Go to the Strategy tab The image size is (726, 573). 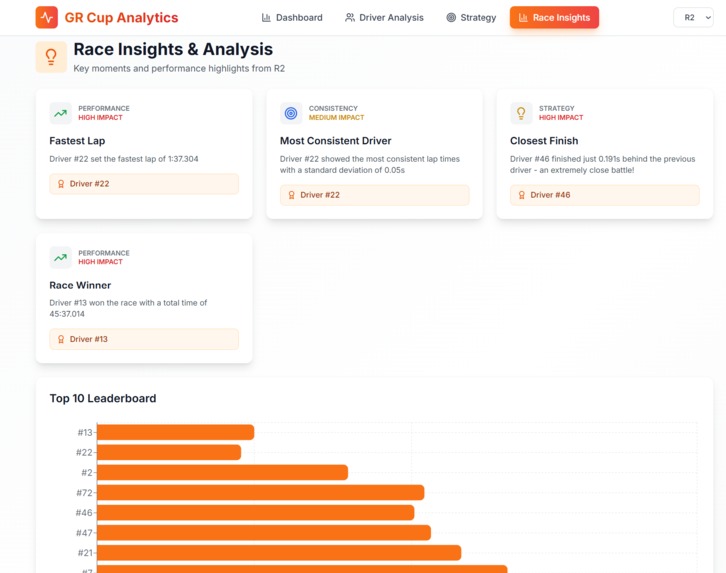(471, 18)
